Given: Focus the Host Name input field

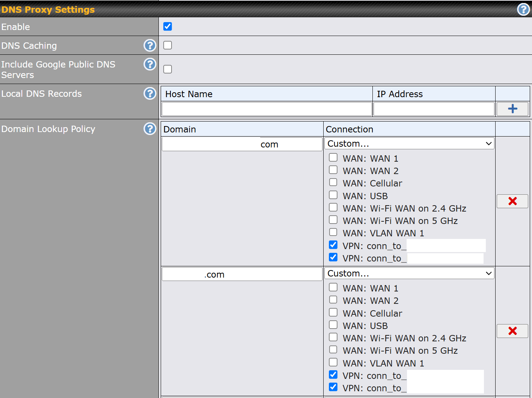Looking at the screenshot, I should (x=267, y=109).
